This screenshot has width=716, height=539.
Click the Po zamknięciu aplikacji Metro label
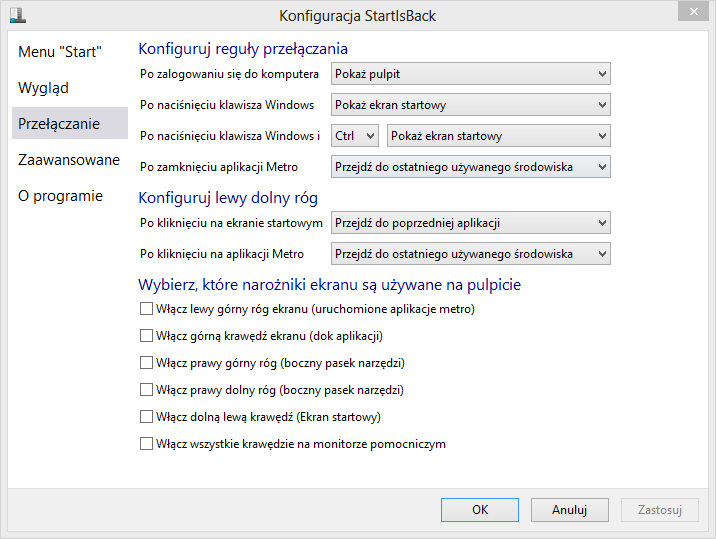point(219,167)
